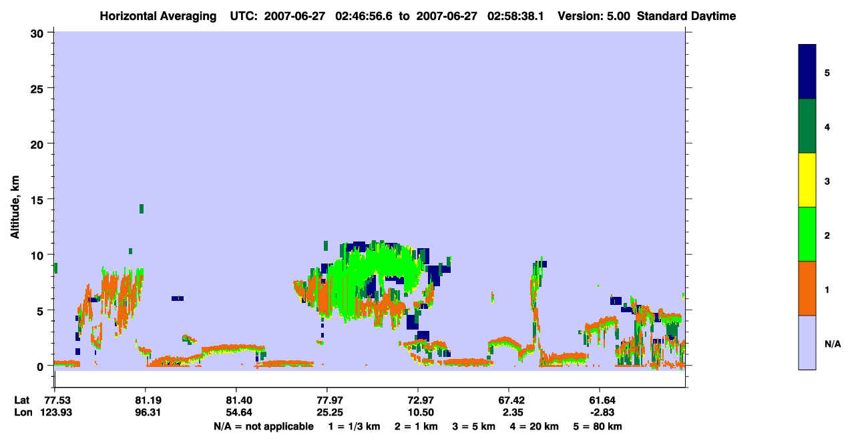Click the '5 = 80 km' legend entry
868x445 pixels.
(598, 426)
